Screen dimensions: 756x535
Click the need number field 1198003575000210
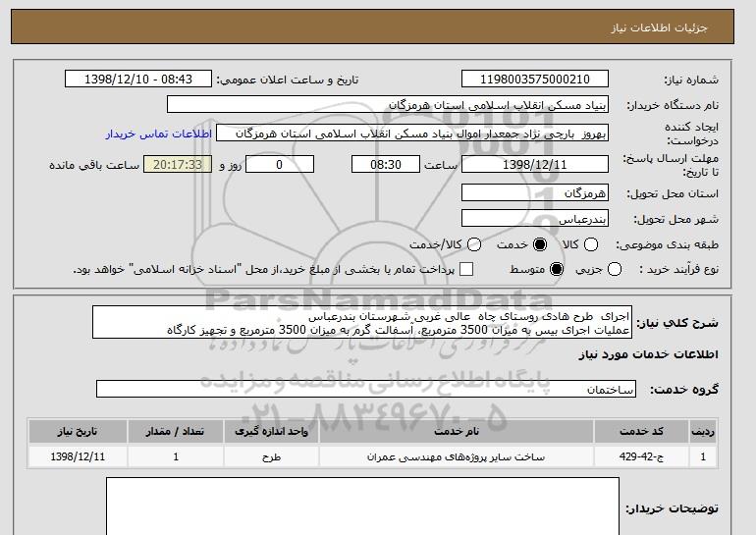click(x=535, y=80)
